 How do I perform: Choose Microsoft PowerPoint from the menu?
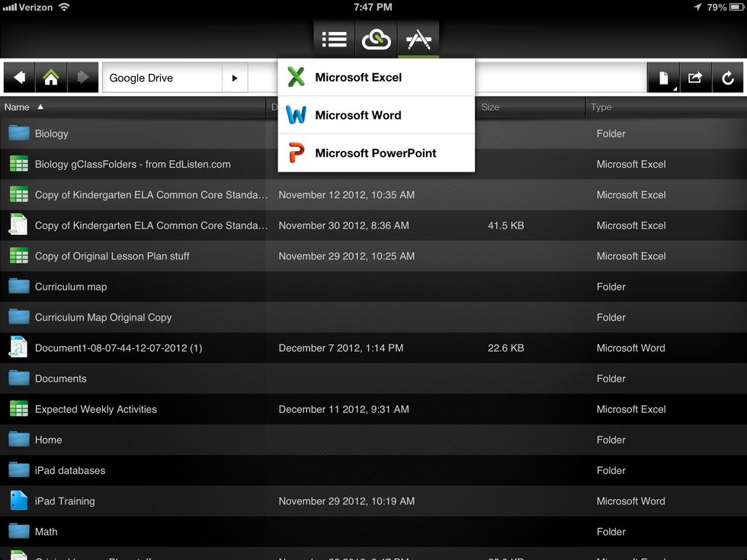click(376, 153)
